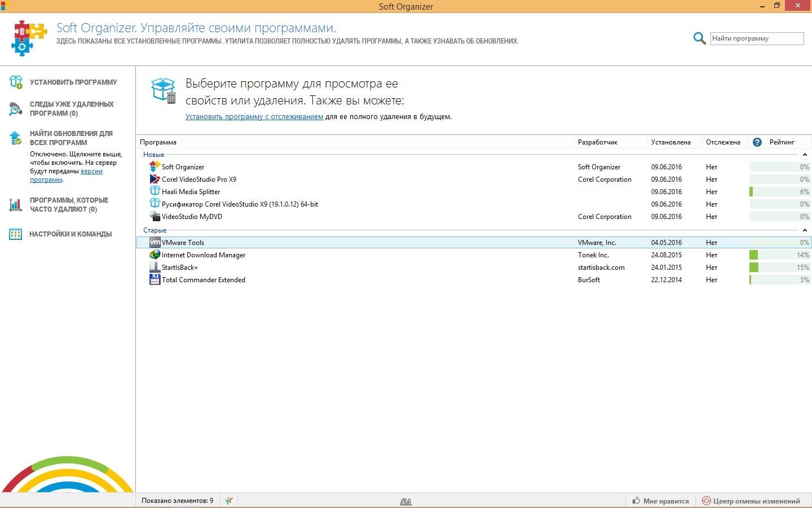Click the BurSoft developer cell
812x508 pixels.
point(589,280)
